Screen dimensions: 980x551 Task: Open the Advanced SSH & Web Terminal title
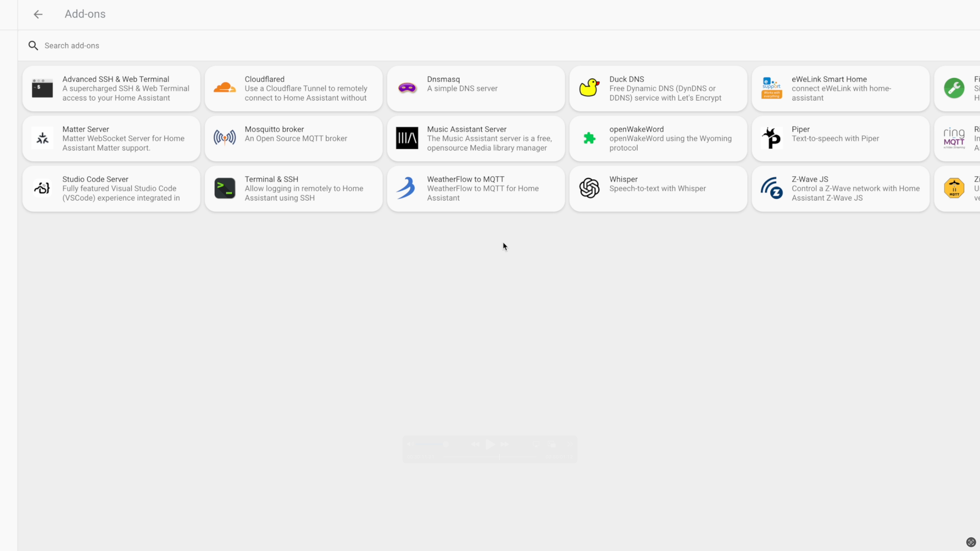point(116,79)
